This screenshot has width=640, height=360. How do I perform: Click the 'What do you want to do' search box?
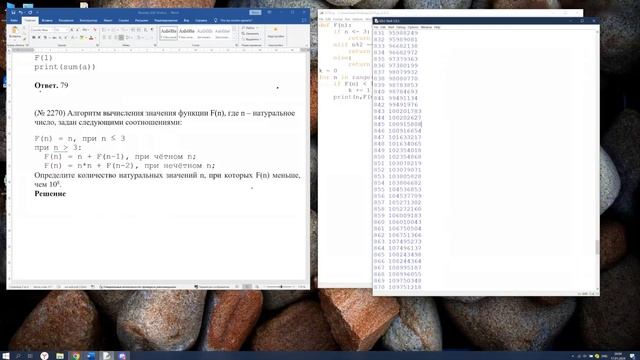[x=236, y=20]
